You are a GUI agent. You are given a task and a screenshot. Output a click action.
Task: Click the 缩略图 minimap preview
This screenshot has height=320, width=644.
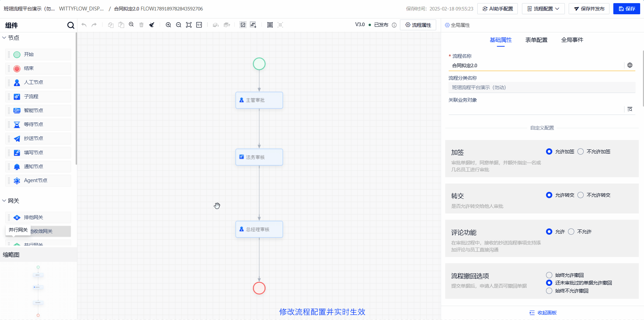(38, 291)
